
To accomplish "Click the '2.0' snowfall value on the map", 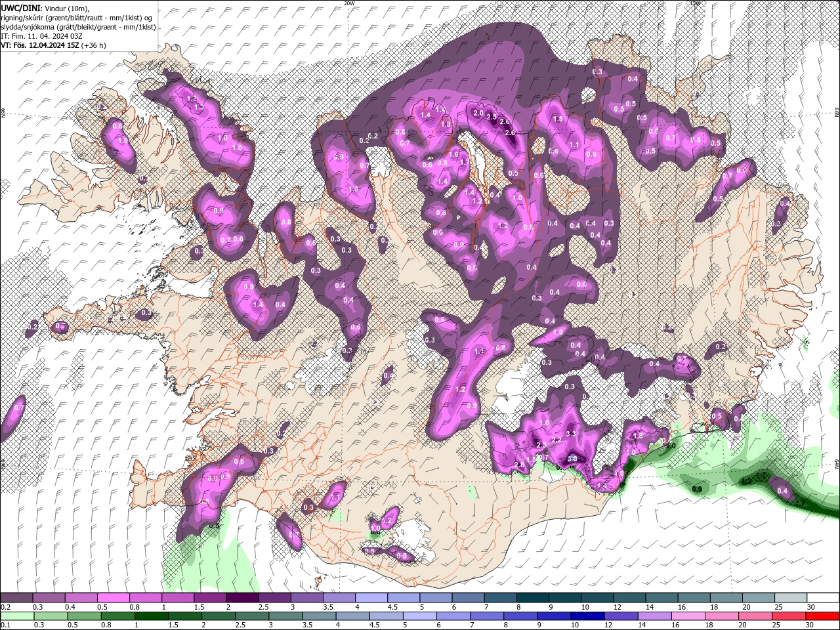I will pyautogui.click(x=478, y=113).
